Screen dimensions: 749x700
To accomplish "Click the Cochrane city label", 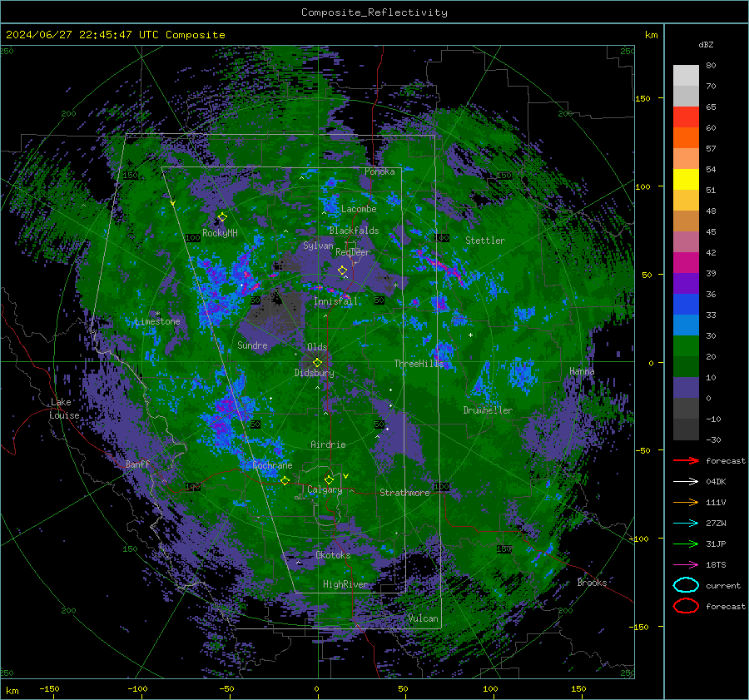I will pos(272,465).
